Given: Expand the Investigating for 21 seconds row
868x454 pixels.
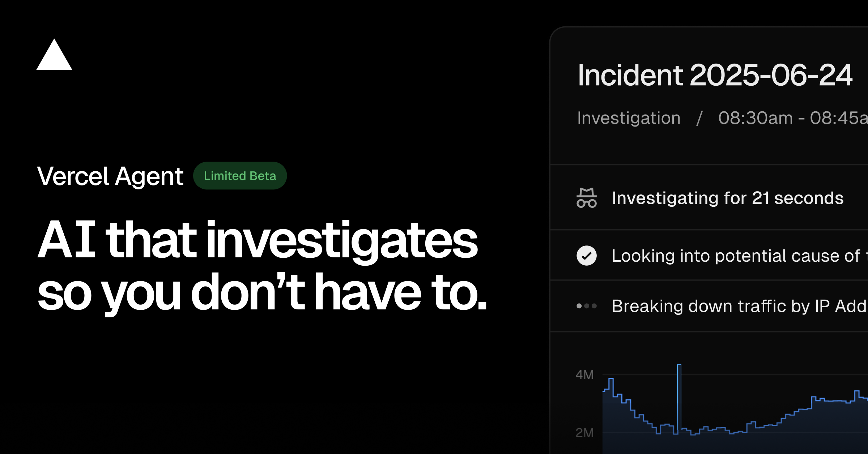Looking at the screenshot, I should (x=709, y=198).
